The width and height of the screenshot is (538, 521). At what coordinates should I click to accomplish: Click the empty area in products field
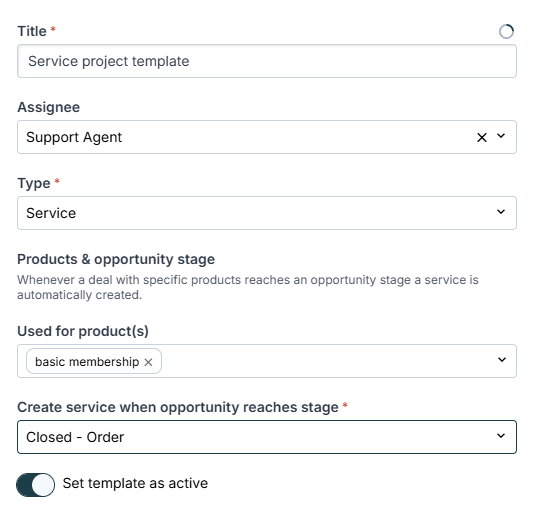(328, 361)
